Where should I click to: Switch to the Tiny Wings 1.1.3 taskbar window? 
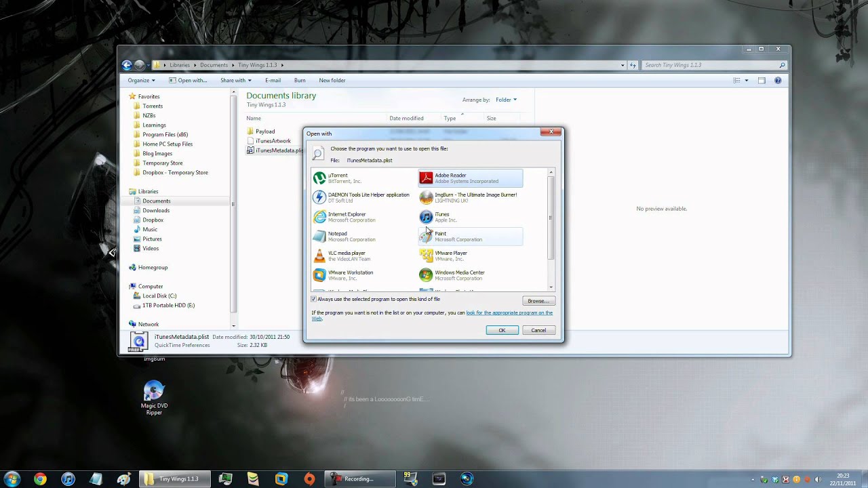(x=175, y=479)
